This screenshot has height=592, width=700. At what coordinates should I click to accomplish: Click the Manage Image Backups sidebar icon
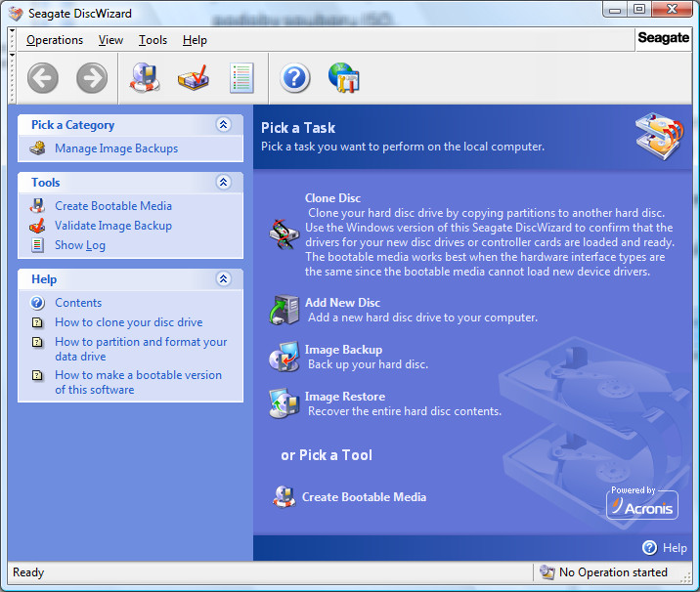tap(37, 148)
